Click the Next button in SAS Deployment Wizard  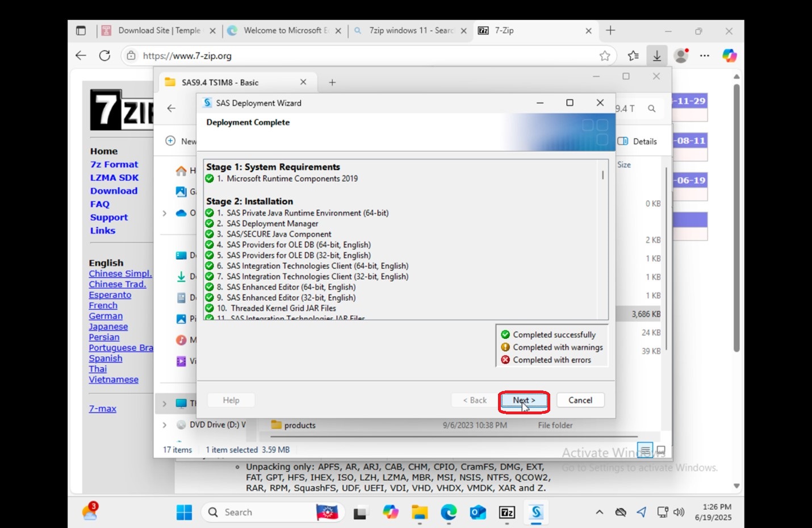tap(524, 400)
